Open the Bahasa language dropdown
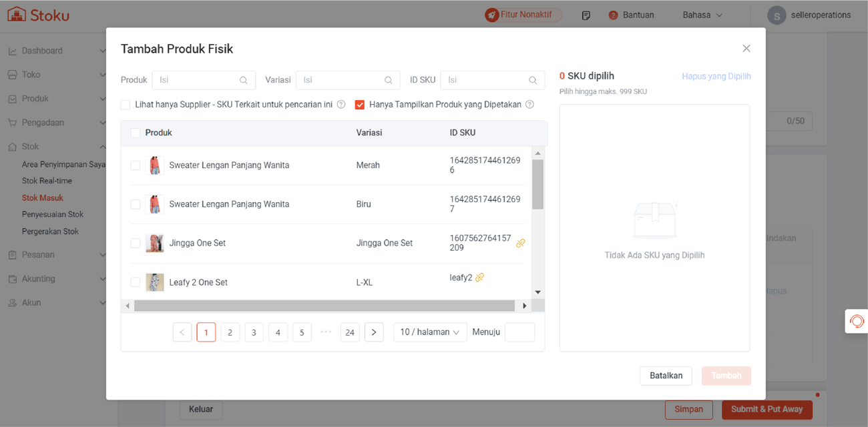This screenshot has width=868, height=427. [702, 15]
